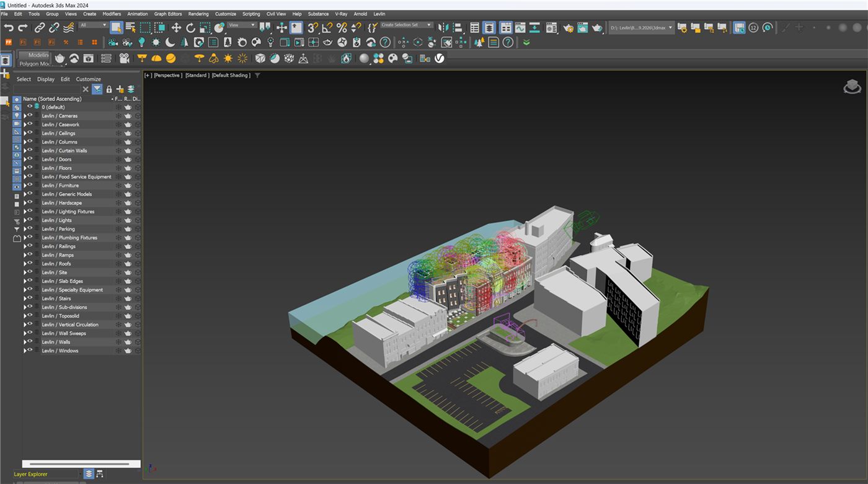Activate the Select and Rotate tool

click(190, 27)
